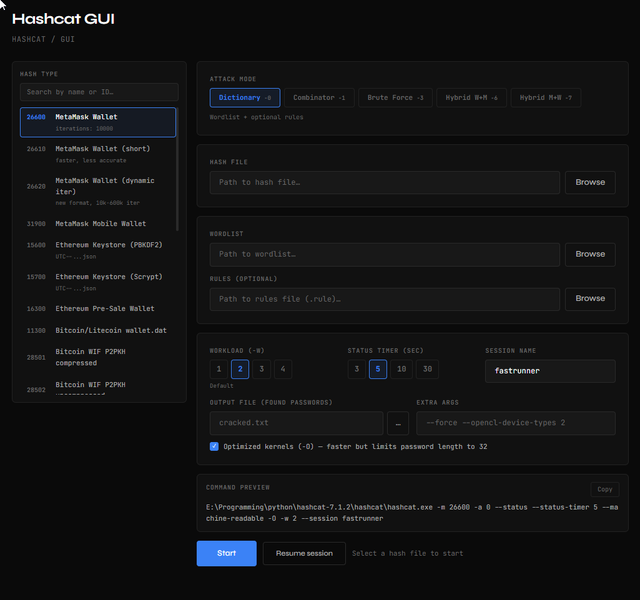Viewport: 640px width, 600px height.
Task: Browse for a rules file
Action: click(590, 299)
